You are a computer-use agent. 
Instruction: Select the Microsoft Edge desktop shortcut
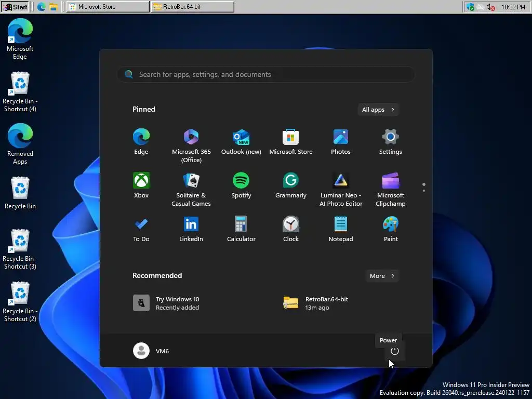point(20,39)
